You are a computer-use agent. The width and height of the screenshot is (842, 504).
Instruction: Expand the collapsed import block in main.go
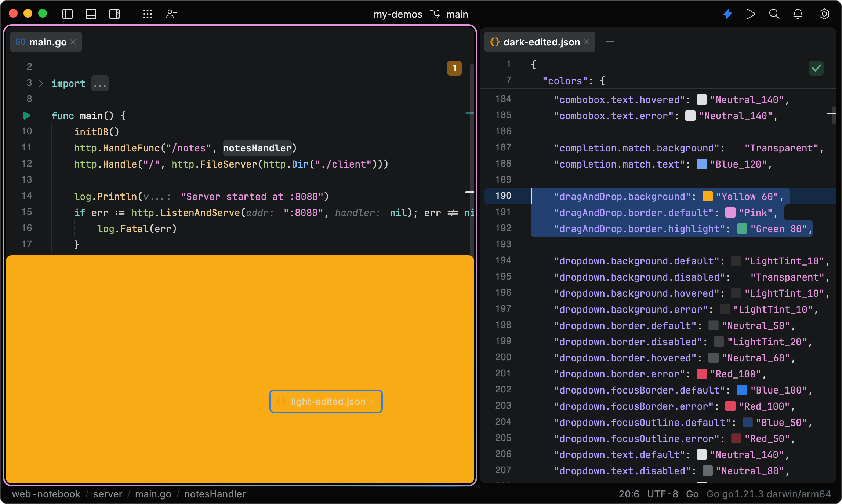[99, 83]
